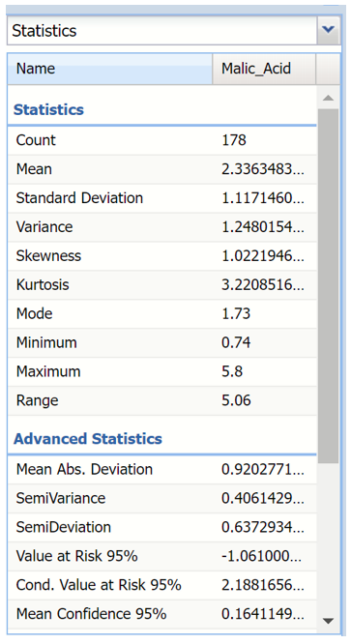Image resolution: width=351 pixels, height=644 pixels.
Task: Click the SemiVariance value 0.4061429
Action: click(x=263, y=498)
